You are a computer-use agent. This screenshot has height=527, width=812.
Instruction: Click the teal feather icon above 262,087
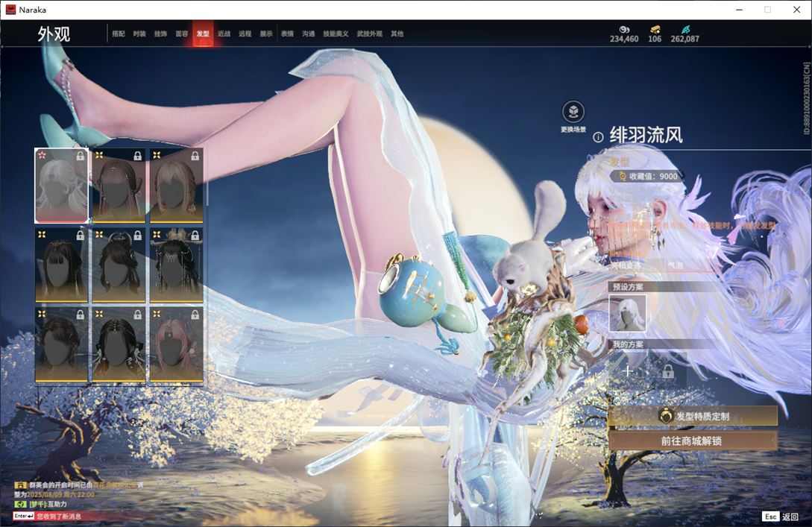[685, 30]
